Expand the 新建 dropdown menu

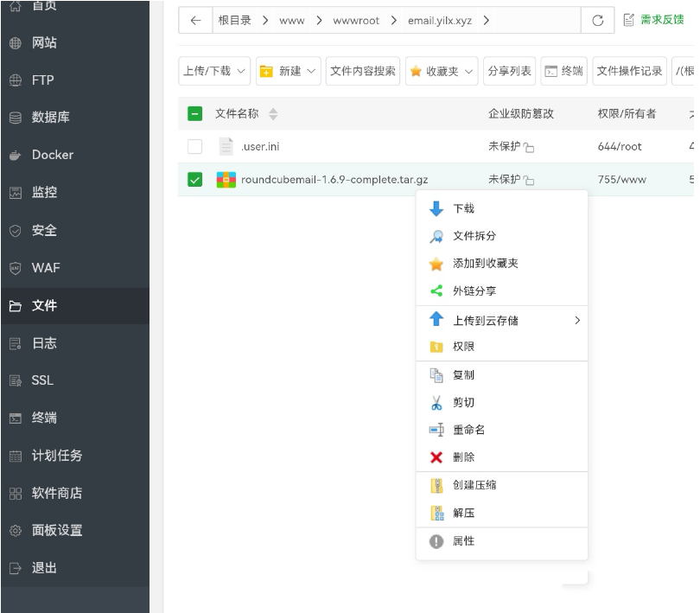tap(289, 71)
